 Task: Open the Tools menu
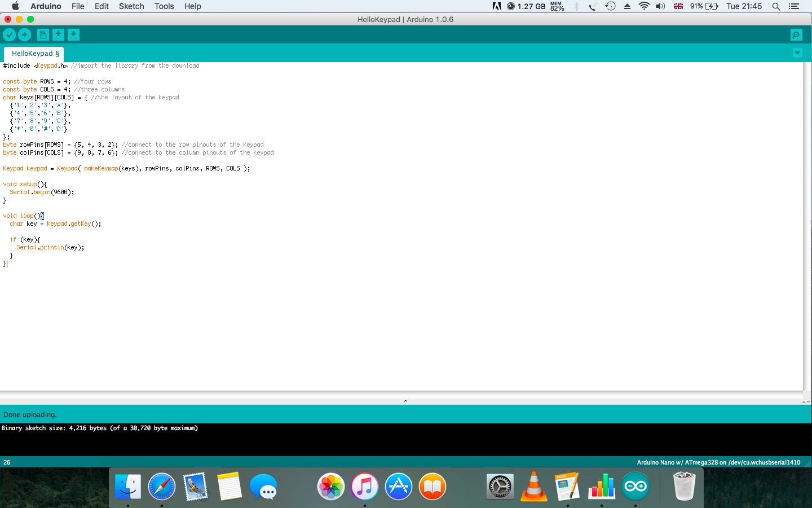[164, 6]
